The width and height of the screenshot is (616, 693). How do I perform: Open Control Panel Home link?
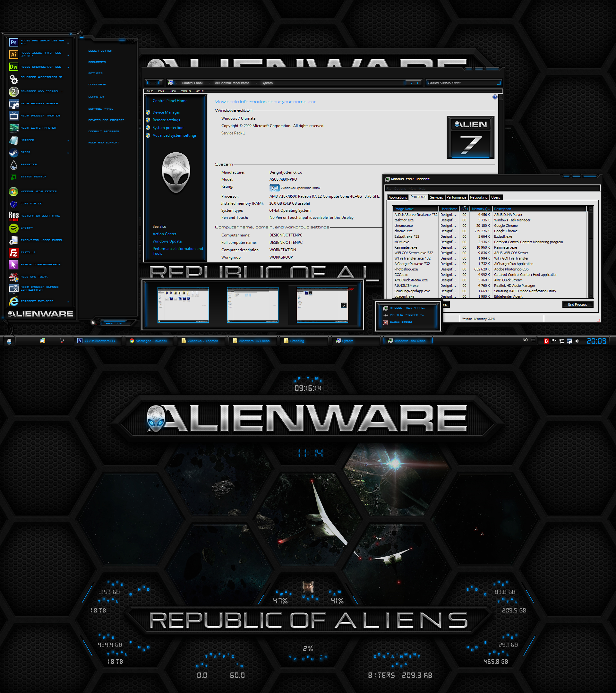coord(170,101)
